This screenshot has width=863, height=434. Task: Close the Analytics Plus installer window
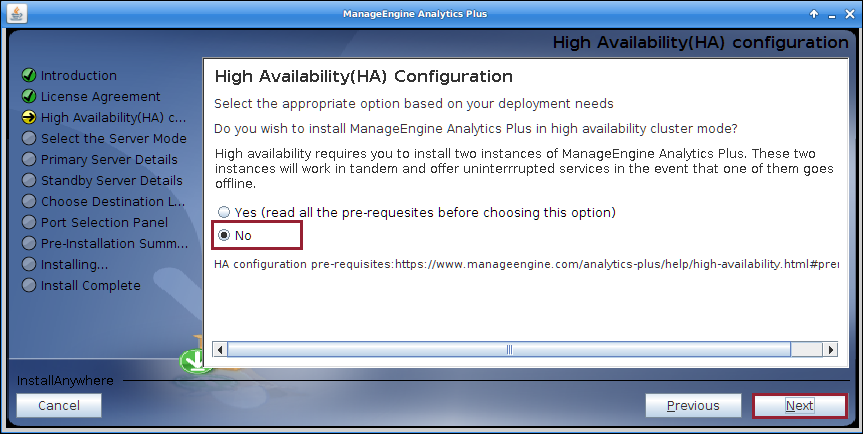point(849,15)
